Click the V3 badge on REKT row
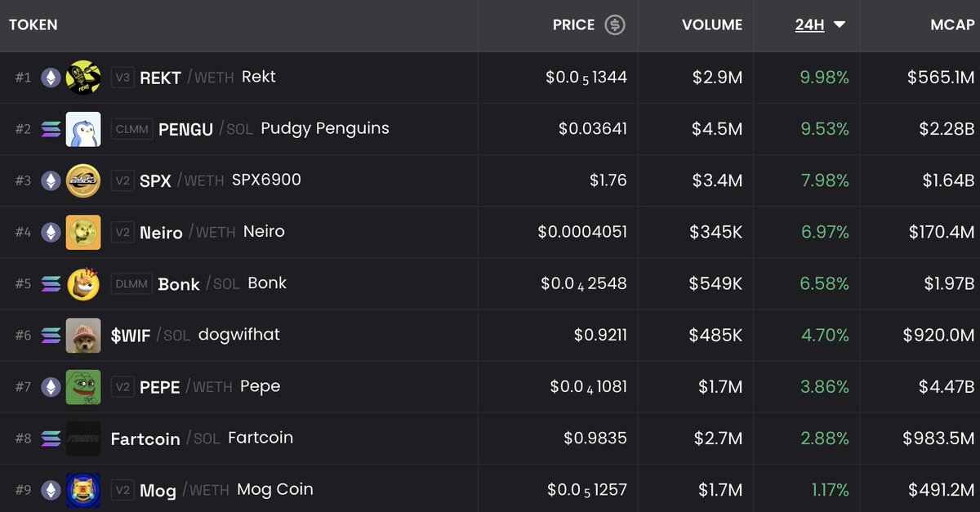 [x=122, y=78]
